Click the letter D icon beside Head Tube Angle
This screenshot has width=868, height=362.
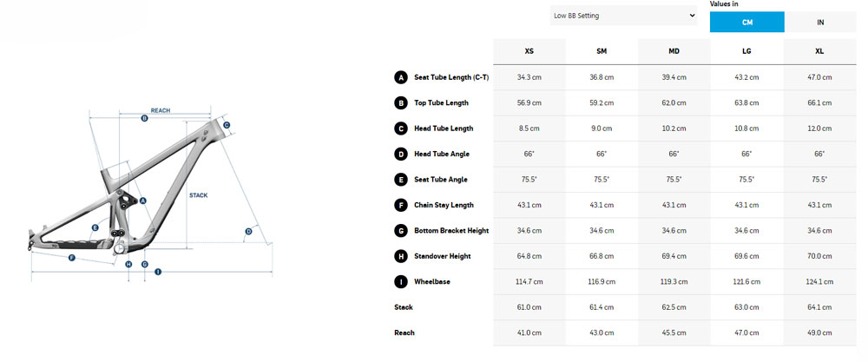pyautogui.click(x=400, y=154)
